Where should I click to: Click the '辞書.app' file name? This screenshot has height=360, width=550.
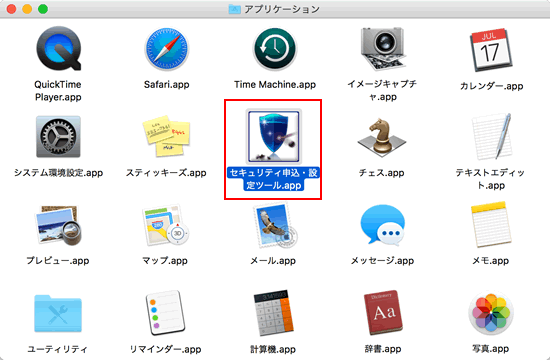click(383, 349)
